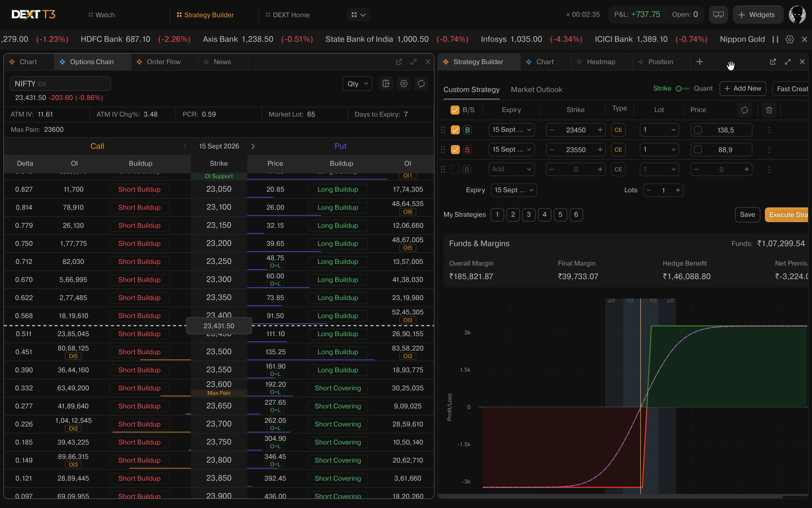
Task: Click the Widgets button
Action: [x=757, y=15]
